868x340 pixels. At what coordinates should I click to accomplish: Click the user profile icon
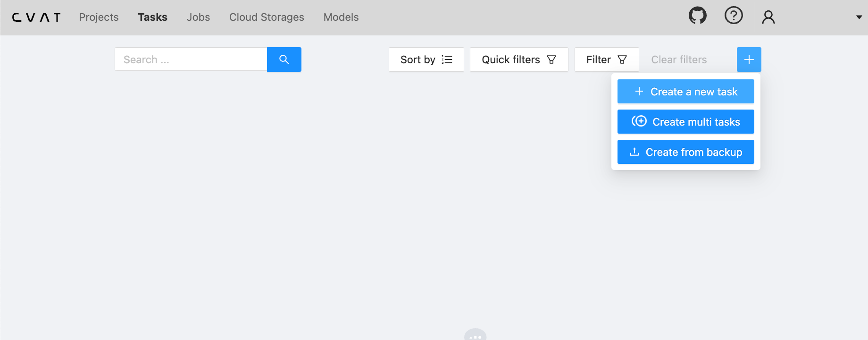tap(768, 17)
